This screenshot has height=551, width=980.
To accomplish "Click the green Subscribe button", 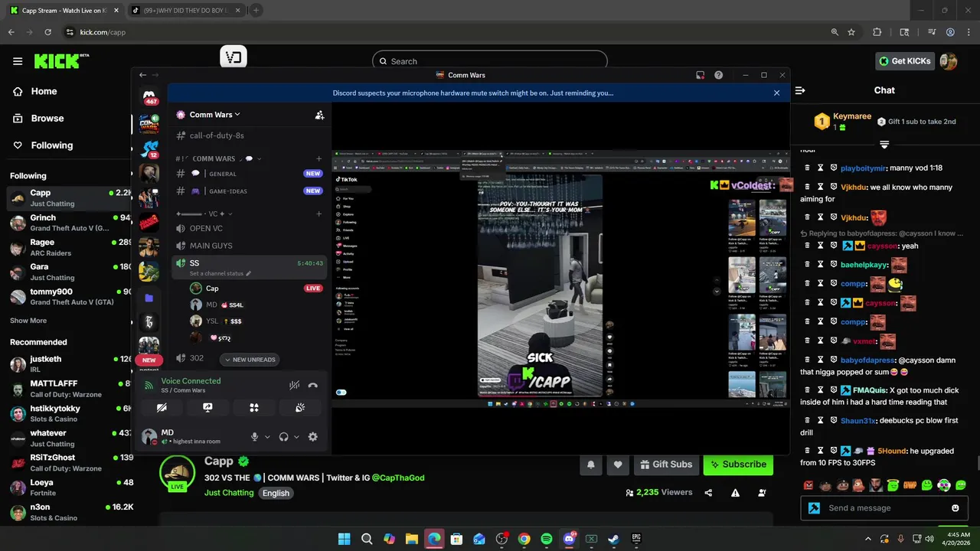I will [x=738, y=465].
